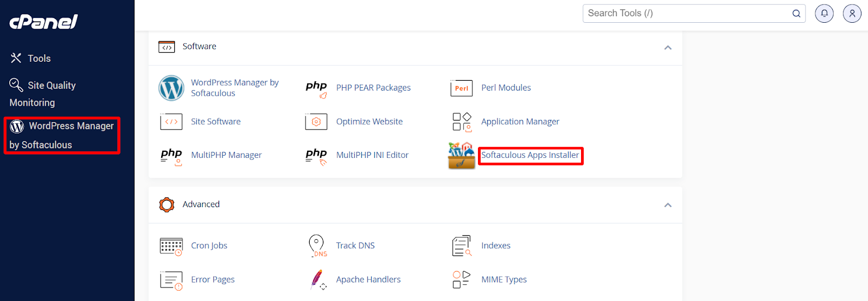
Task: Click the Track DNS icon
Action: (317, 246)
